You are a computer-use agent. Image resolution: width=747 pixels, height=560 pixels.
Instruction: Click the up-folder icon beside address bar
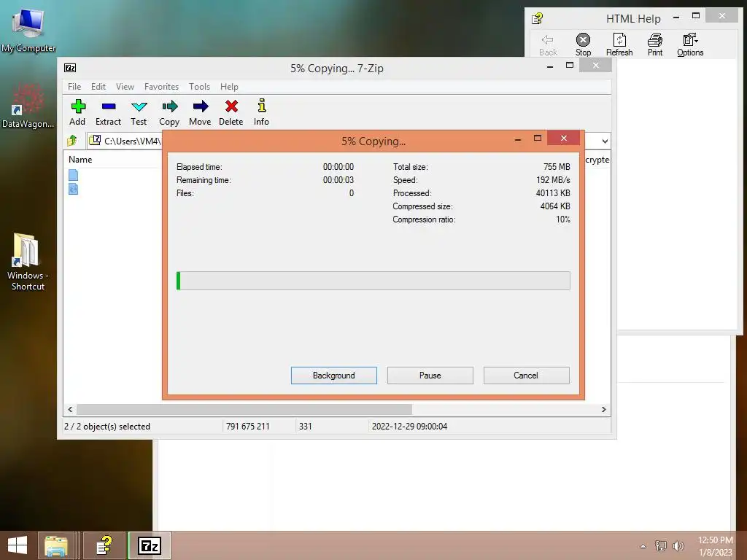pos(72,141)
